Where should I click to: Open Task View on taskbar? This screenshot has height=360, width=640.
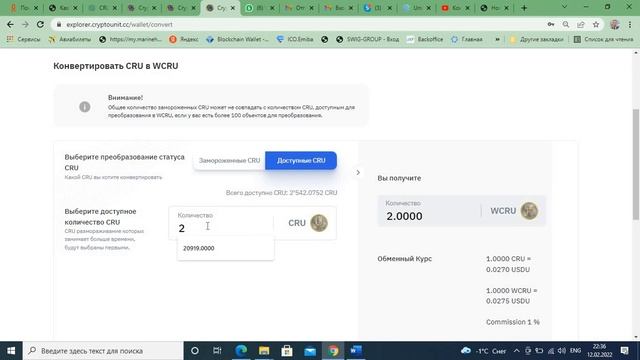click(x=217, y=351)
